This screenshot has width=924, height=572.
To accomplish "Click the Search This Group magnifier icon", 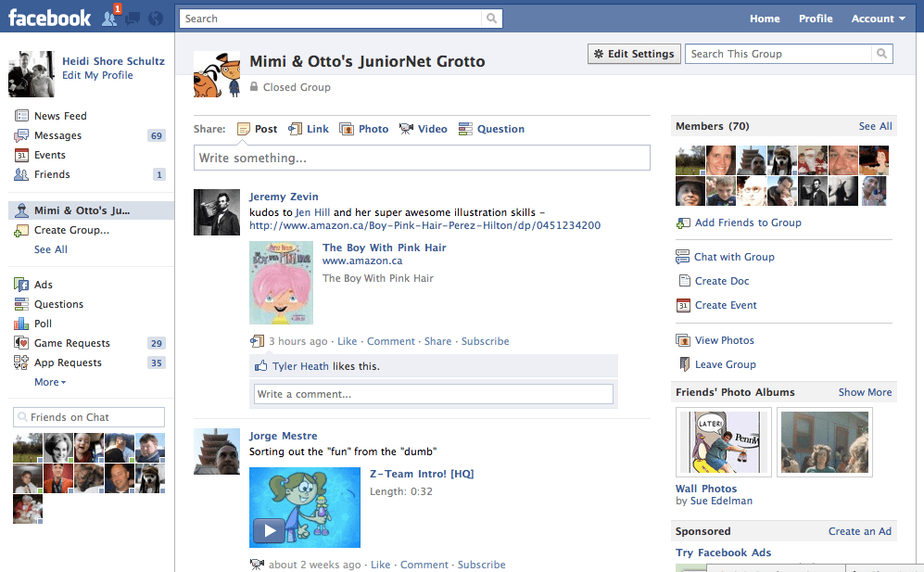I will click(x=881, y=54).
